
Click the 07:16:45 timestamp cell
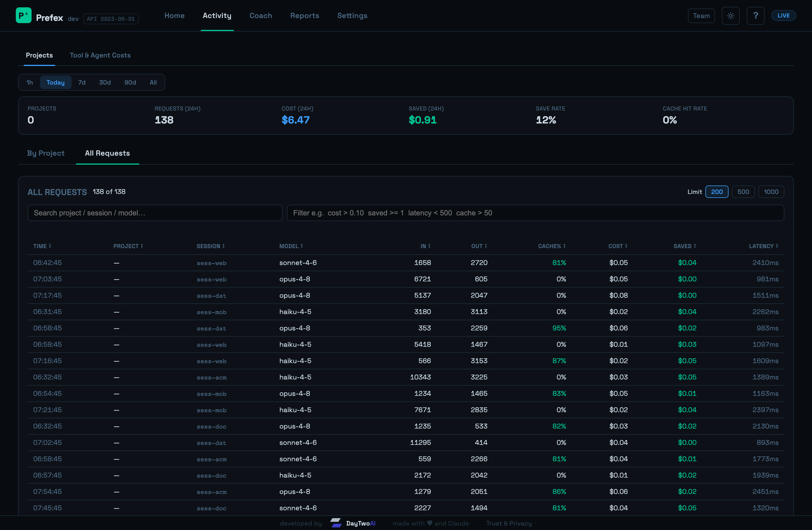pyautogui.click(x=47, y=361)
